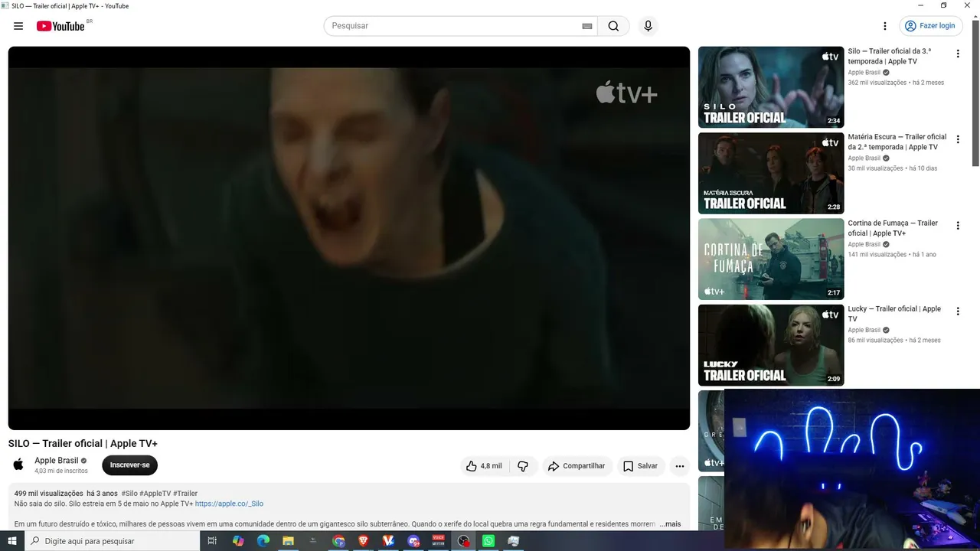Open YouTube settings three-dot menu
The height and width of the screenshot is (551, 980).
point(885,26)
